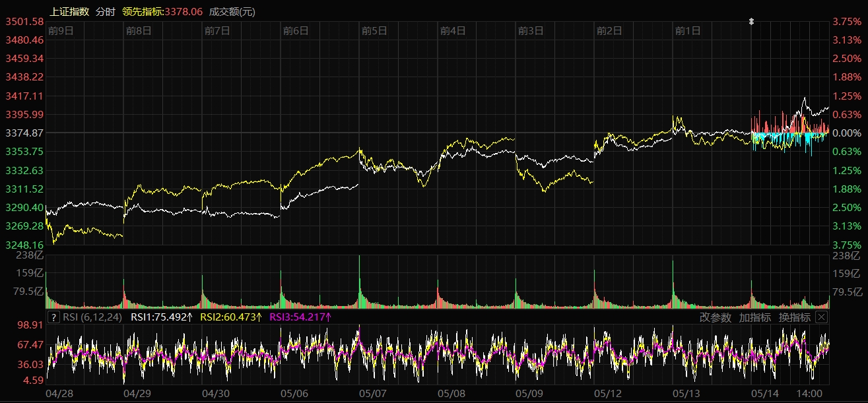868x403 pixels.
Task: Click the 上证指数 title
Action: point(69,11)
